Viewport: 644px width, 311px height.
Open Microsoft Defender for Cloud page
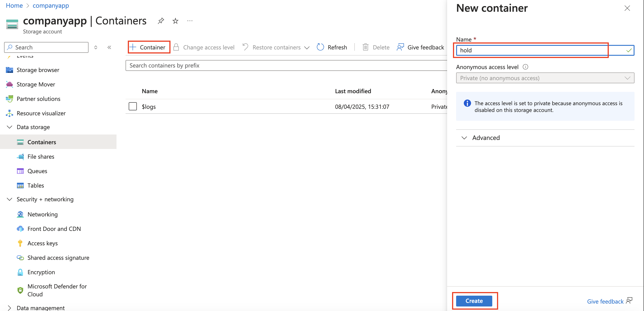pos(57,290)
